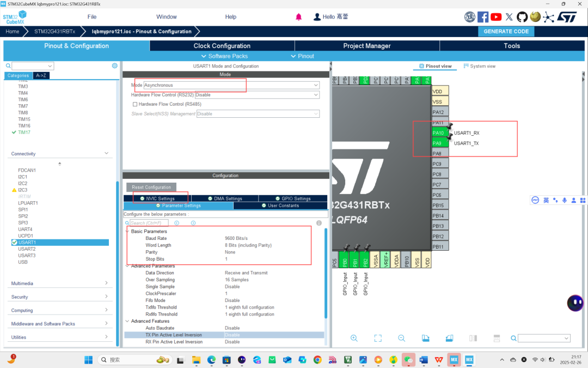Image resolution: width=588 pixels, height=368 pixels.
Task: Go to next parameter search result
Action: 193,223
